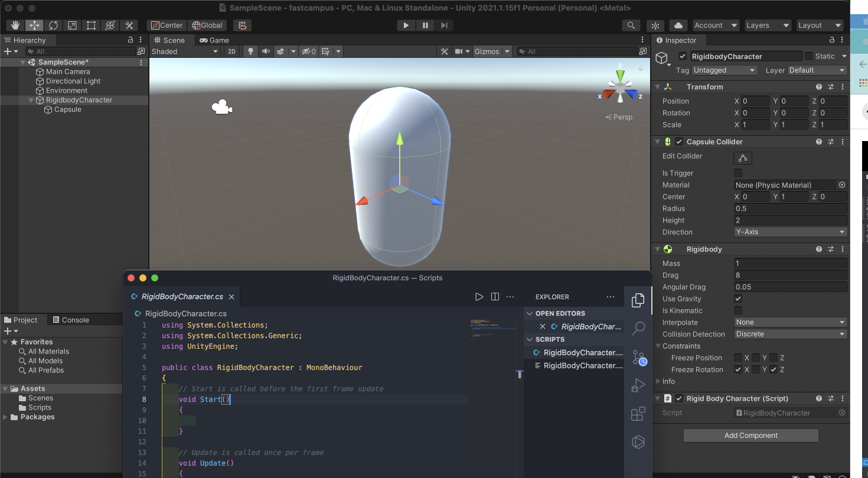Toggle the scene grid icon

coord(324,51)
